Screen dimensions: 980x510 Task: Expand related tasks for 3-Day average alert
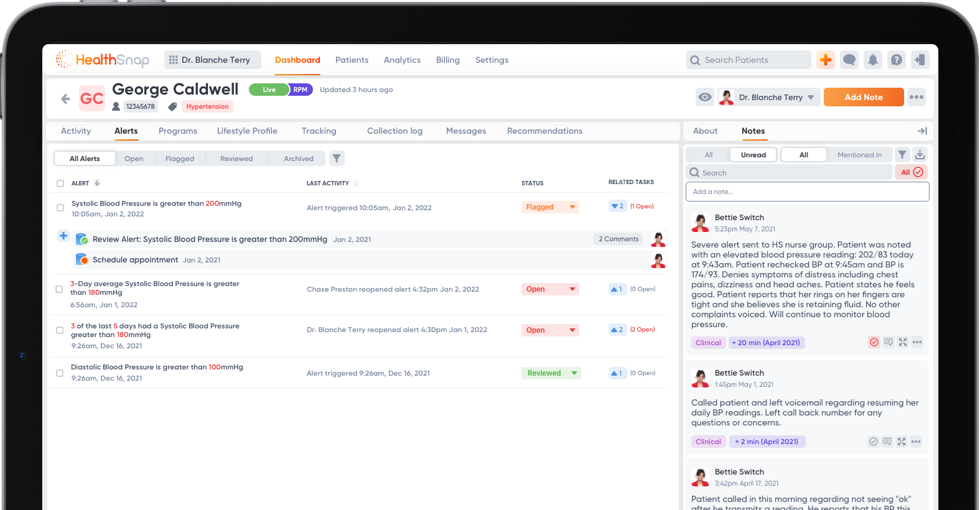pyautogui.click(x=617, y=289)
